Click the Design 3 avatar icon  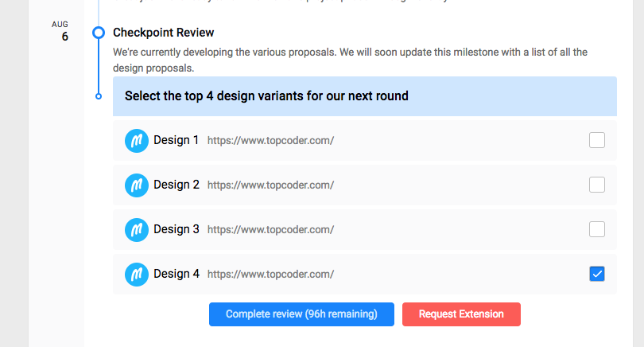click(x=137, y=229)
